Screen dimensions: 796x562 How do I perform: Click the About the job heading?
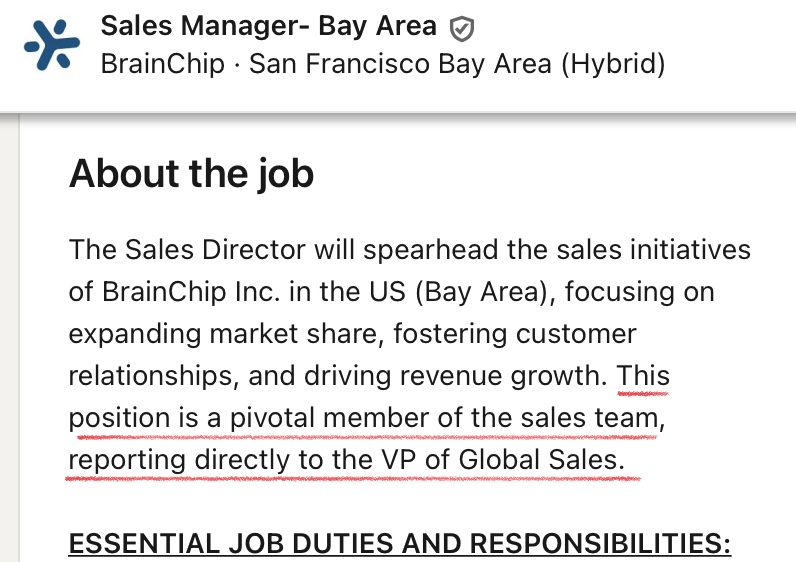[x=191, y=174]
